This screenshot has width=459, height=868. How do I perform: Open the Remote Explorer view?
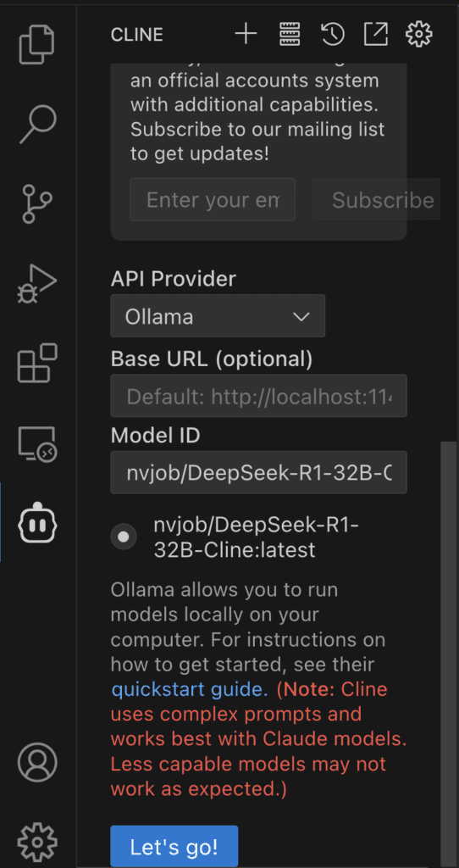(37, 443)
